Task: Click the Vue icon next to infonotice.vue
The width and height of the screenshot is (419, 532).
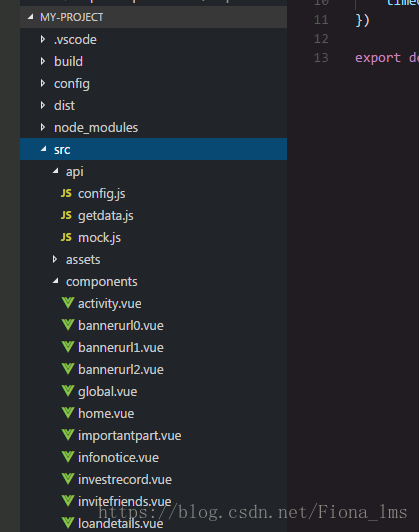Action: tap(68, 457)
